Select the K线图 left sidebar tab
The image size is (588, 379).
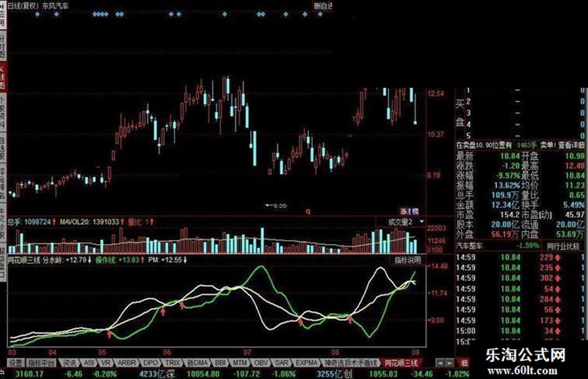(x=2, y=77)
